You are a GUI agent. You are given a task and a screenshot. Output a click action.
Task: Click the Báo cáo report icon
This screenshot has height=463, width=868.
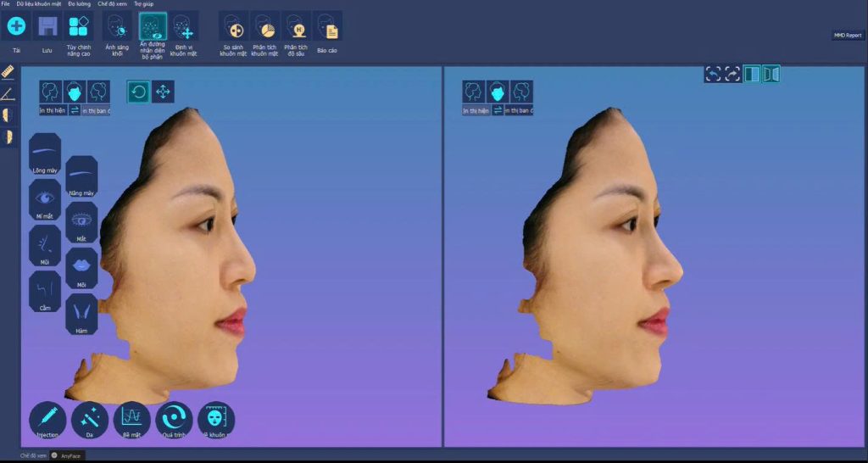pos(327,26)
